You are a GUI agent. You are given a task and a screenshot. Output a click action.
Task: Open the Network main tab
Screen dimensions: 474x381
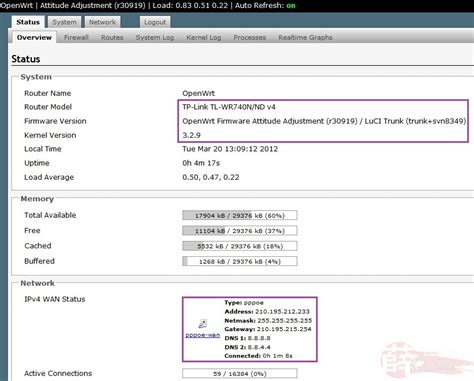click(102, 22)
